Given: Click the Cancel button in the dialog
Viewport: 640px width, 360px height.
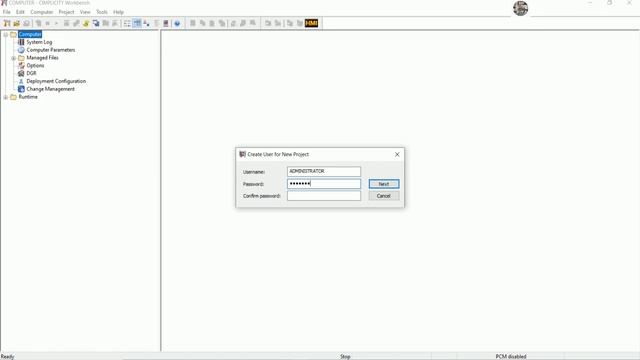Looking at the screenshot, I should 384,196.
